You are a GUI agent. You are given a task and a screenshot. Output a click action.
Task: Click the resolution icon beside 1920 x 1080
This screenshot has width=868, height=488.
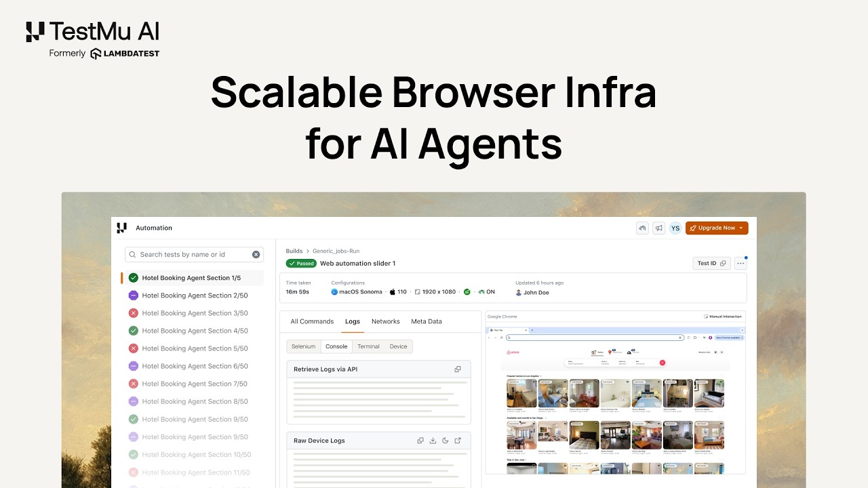[x=418, y=292]
